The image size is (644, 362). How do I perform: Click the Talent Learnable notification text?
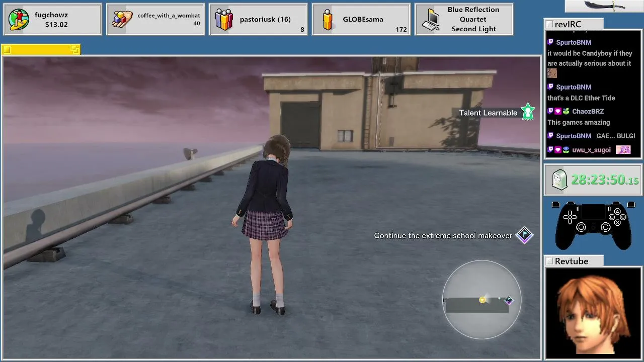coord(488,113)
